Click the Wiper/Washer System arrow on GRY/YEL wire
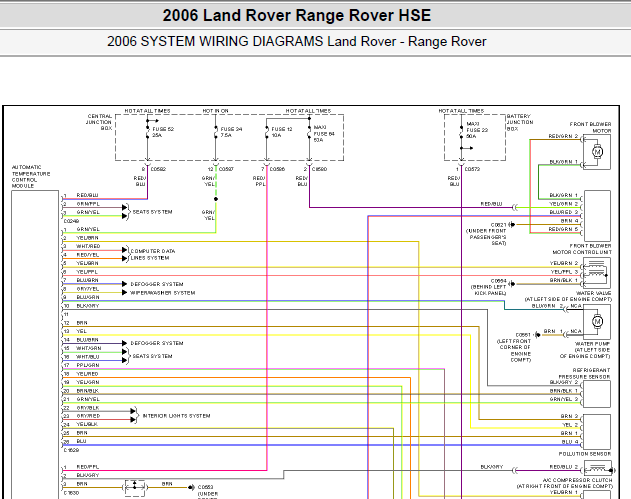The height and width of the screenshot is (499, 631). pyautogui.click(x=124, y=293)
